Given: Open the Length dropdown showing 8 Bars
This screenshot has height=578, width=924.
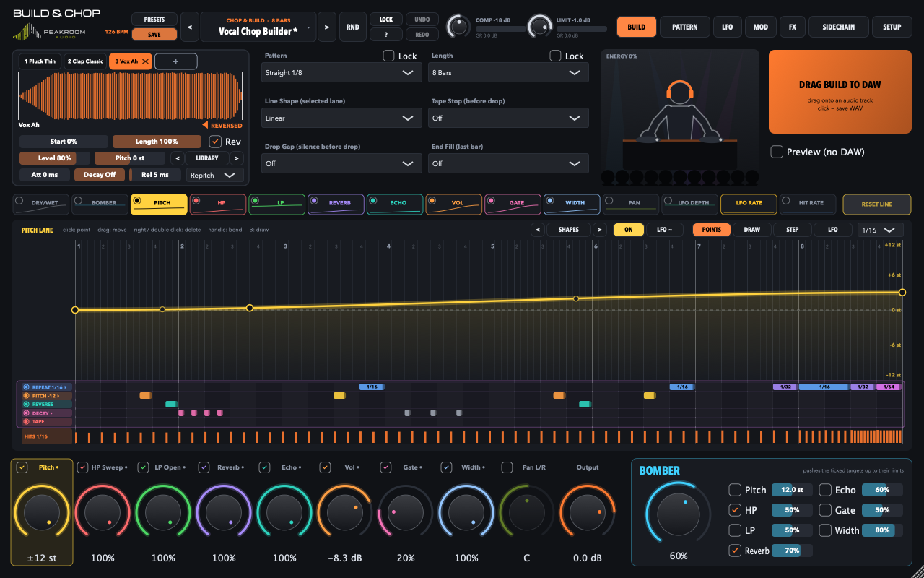Looking at the screenshot, I should coord(509,72).
